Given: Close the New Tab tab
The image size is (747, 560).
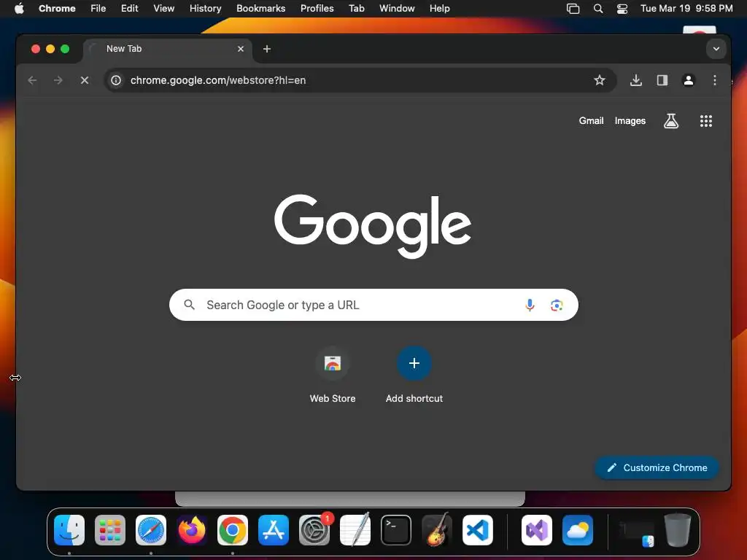Looking at the screenshot, I should [241, 49].
